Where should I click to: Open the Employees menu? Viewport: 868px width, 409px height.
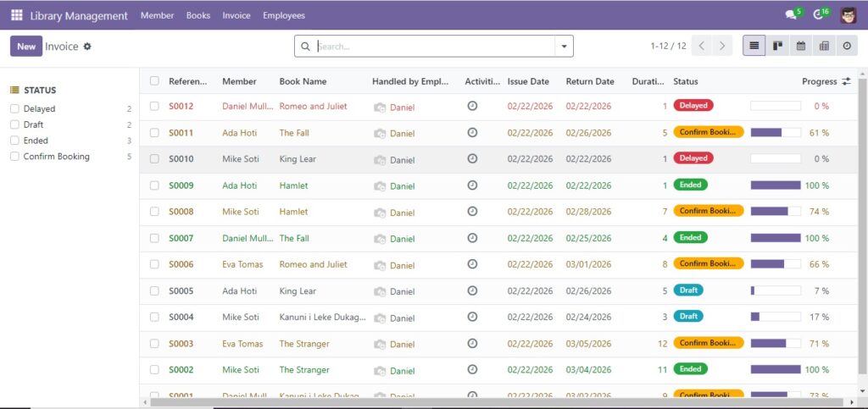283,15
